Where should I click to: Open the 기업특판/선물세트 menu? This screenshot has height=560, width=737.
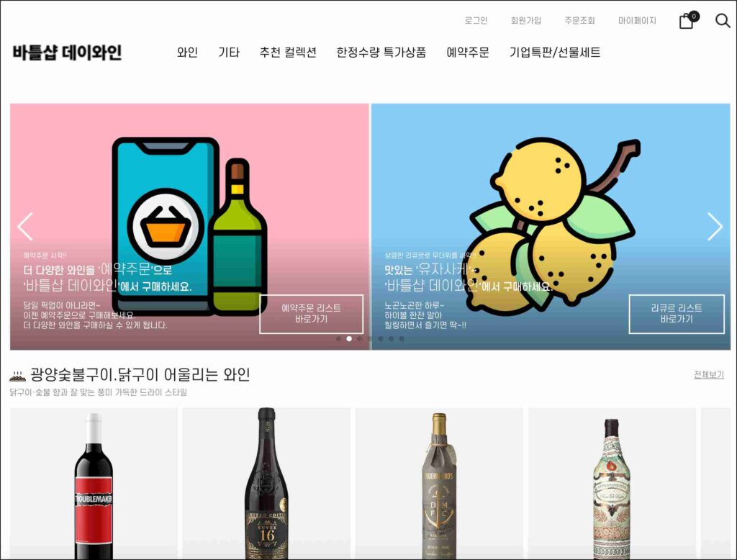[x=555, y=53]
